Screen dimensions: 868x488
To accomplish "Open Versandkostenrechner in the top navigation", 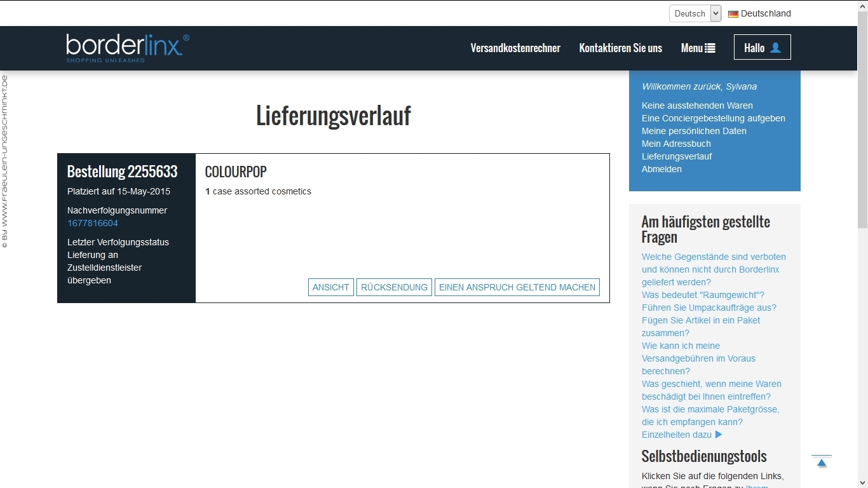I will pos(515,48).
